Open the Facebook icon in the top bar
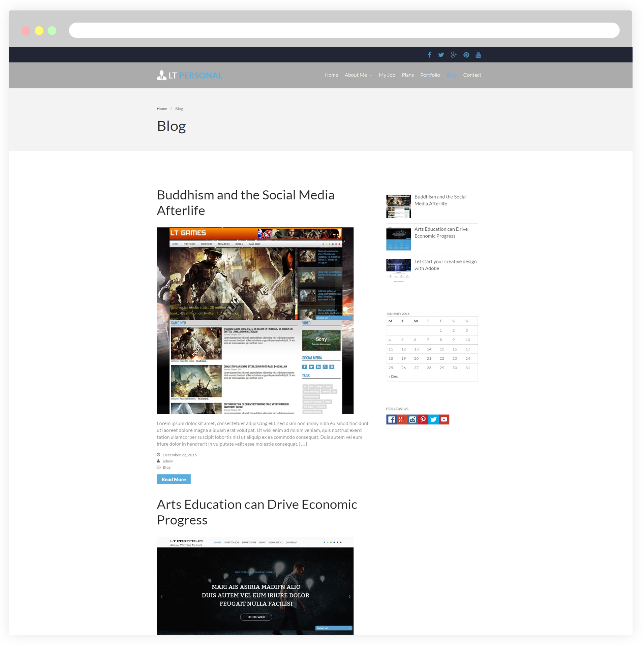644x647 pixels. tap(430, 55)
